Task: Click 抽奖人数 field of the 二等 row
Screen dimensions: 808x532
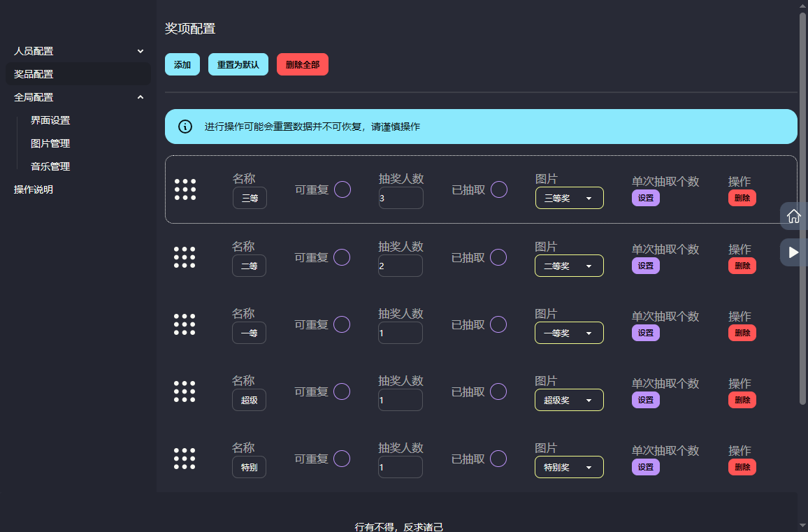Action: (401, 266)
